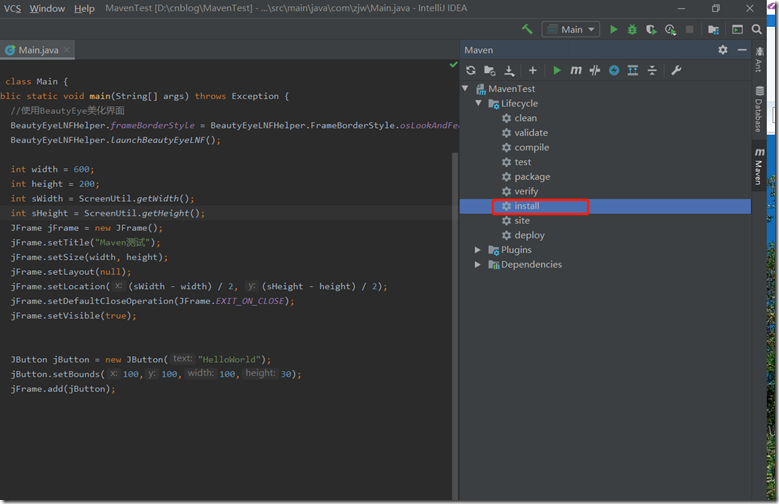
Task: Open Maven panel gear options
Action: [723, 50]
